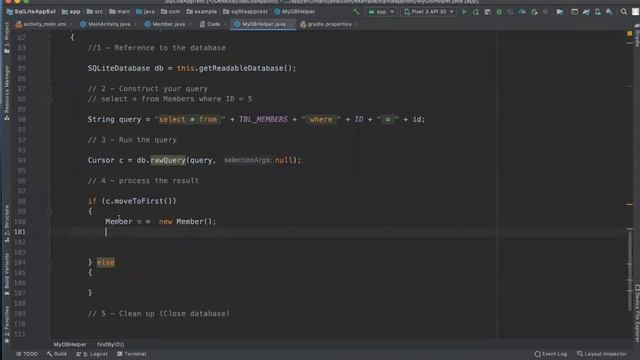Open the Resource Manager side panel
640x360 pixels.
pyautogui.click(x=7, y=93)
